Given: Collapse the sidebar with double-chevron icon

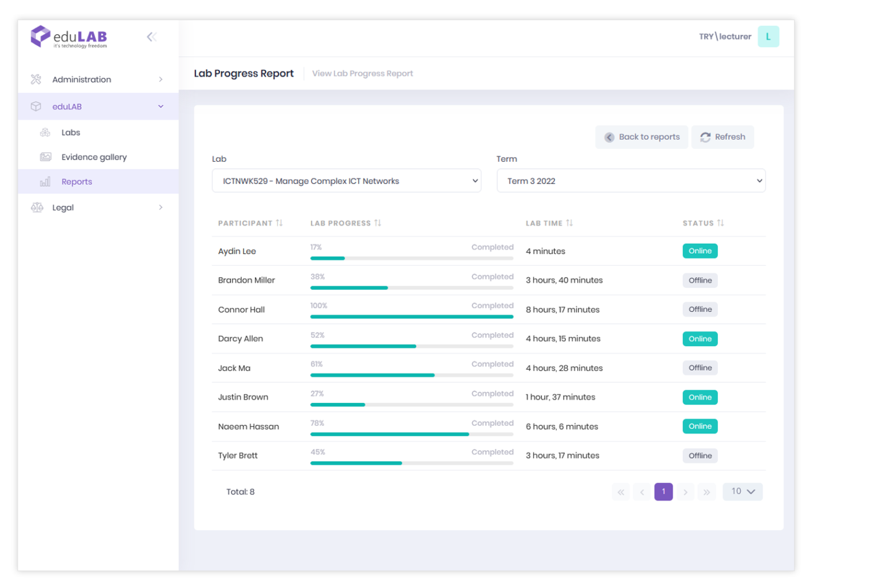Looking at the screenshot, I should pyautogui.click(x=151, y=37).
